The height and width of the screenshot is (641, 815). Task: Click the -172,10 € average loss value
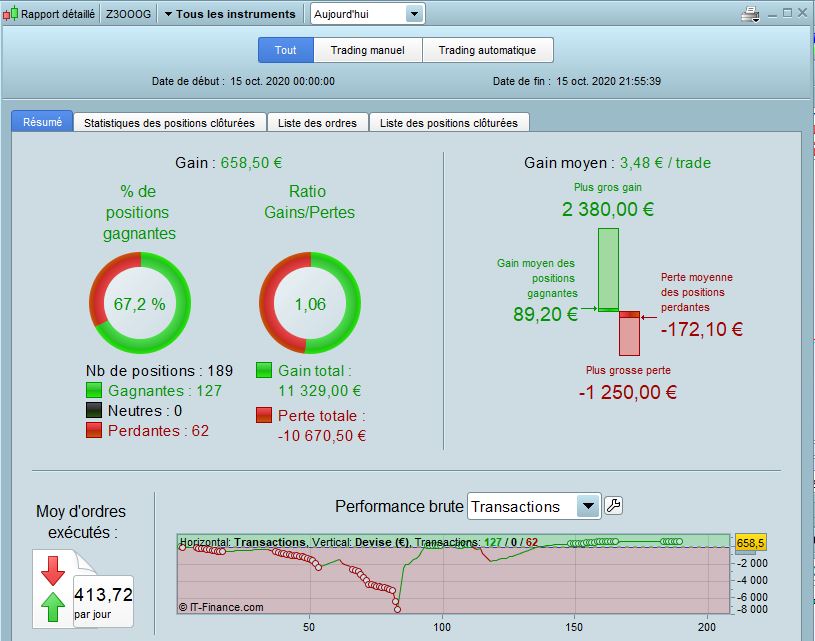click(x=702, y=329)
